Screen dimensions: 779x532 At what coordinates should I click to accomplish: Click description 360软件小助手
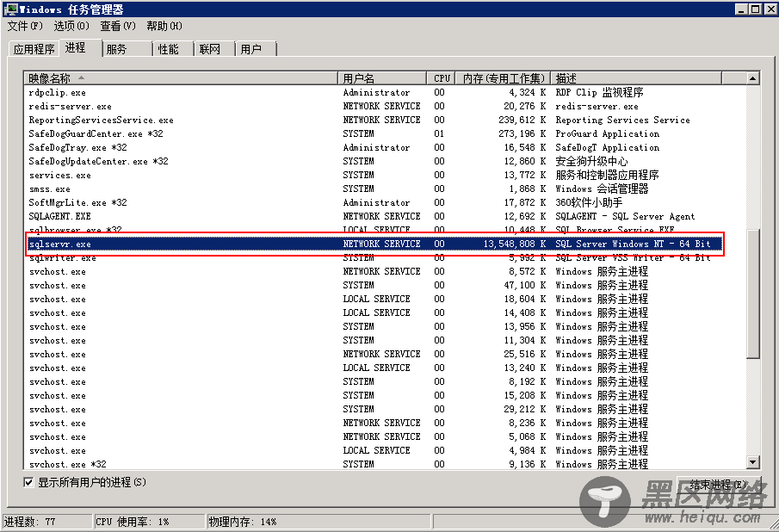pyautogui.click(x=589, y=202)
